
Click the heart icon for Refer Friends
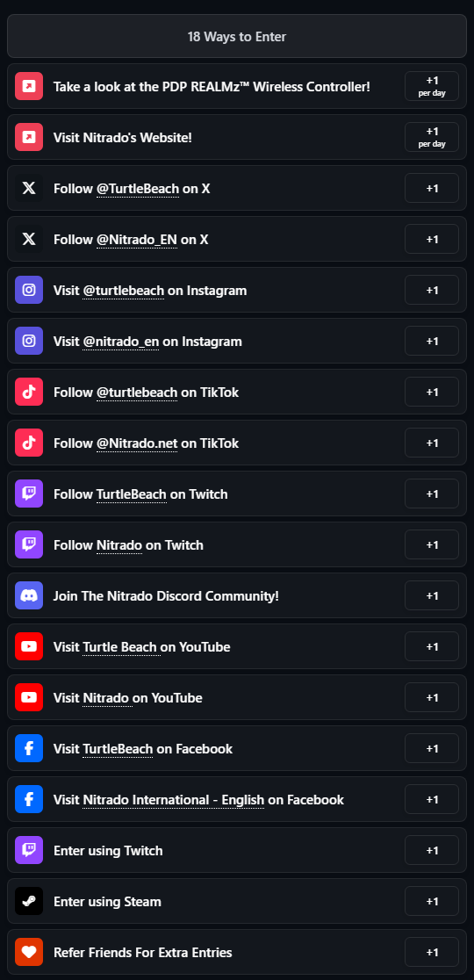click(29, 953)
